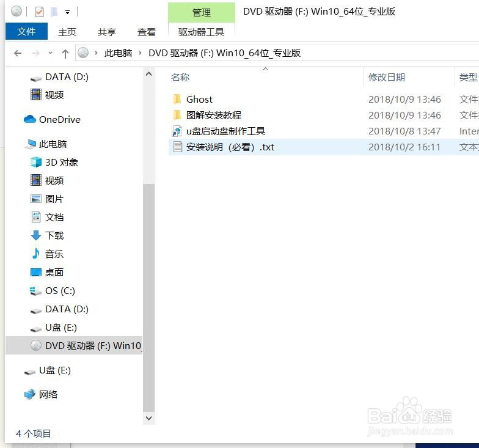Click the DVD drive icon in title bar

click(16, 12)
